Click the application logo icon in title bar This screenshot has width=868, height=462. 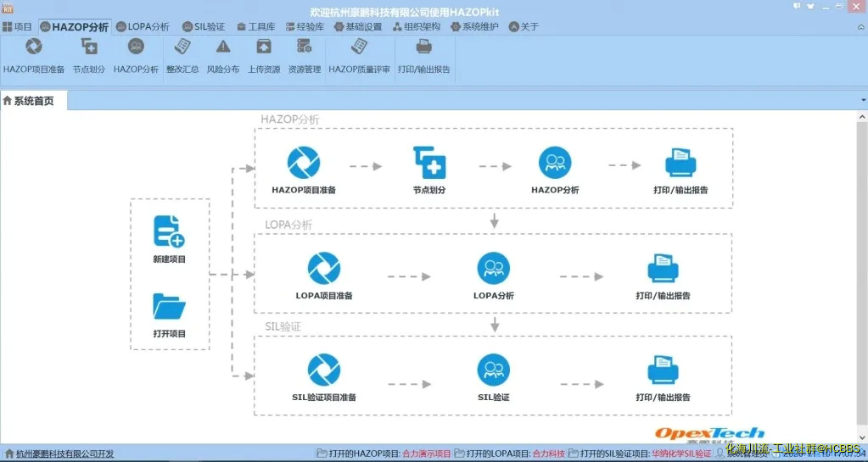tap(7, 7)
